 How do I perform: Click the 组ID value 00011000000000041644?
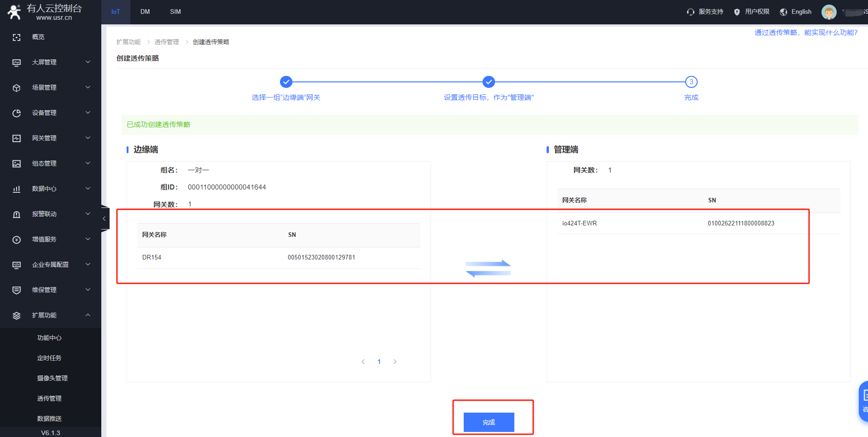(227, 188)
